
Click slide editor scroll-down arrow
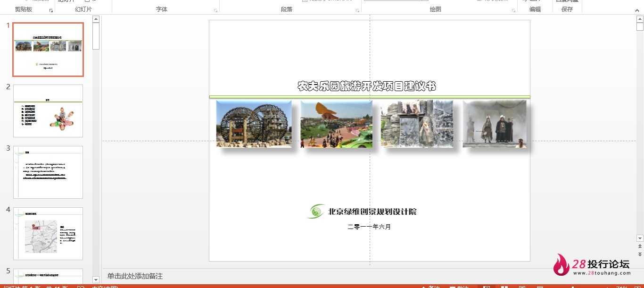[640, 238]
